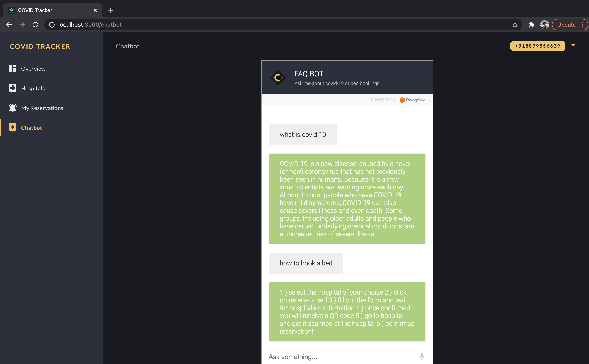Reload the page
The image size is (589, 364).
tap(35, 25)
